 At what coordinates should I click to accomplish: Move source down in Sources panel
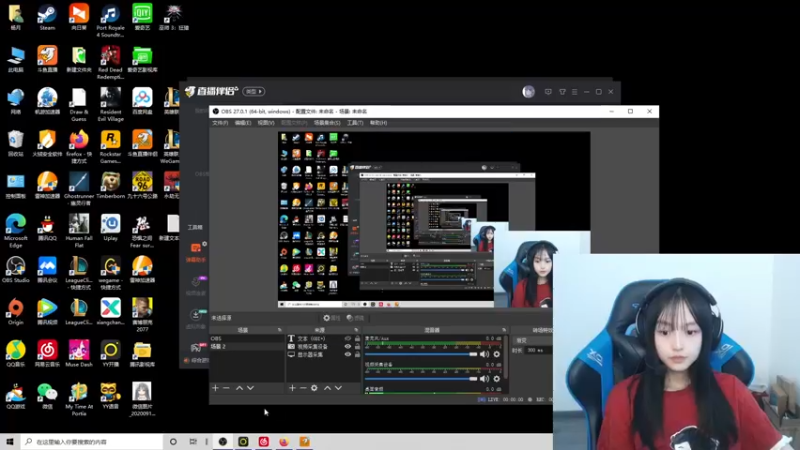click(x=338, y=388)
